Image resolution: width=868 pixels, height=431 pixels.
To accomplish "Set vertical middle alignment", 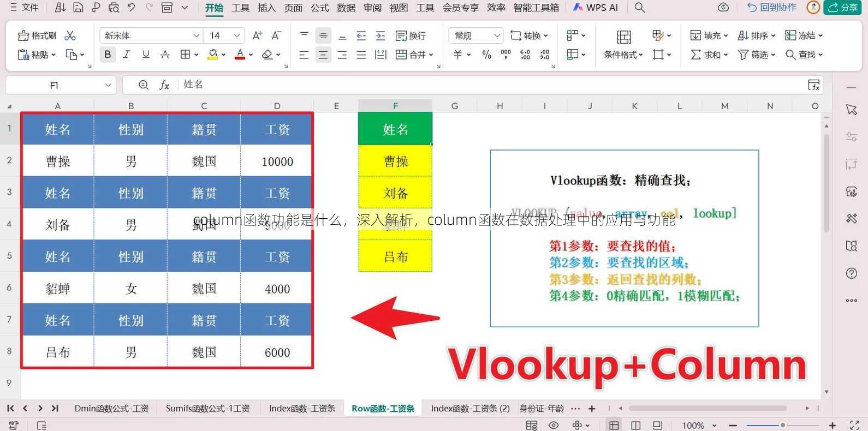I will click(323, 35).
